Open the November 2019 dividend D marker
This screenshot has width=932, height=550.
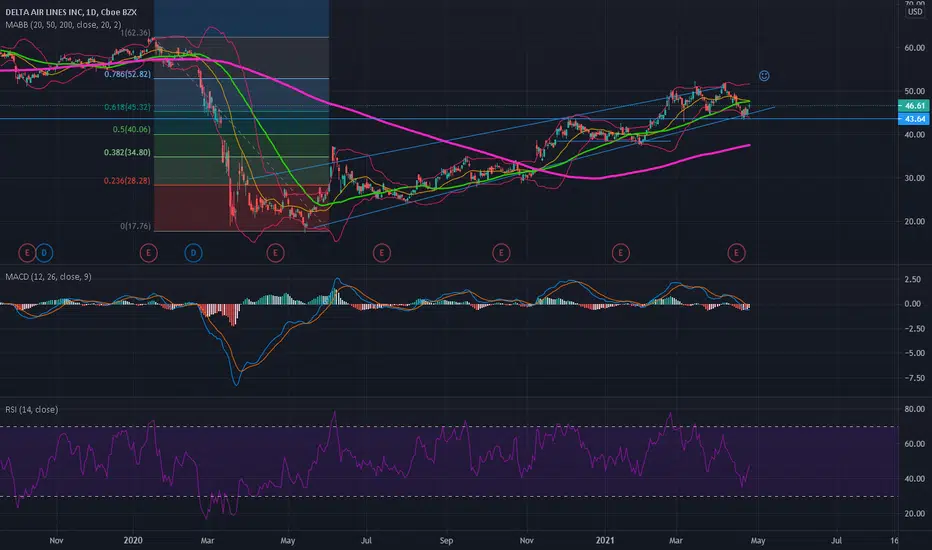44,253
